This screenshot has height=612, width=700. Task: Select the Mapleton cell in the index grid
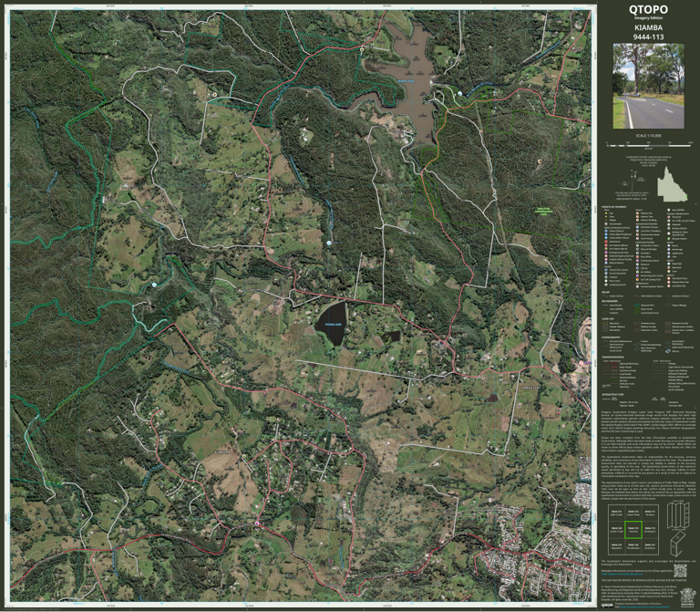616,546
